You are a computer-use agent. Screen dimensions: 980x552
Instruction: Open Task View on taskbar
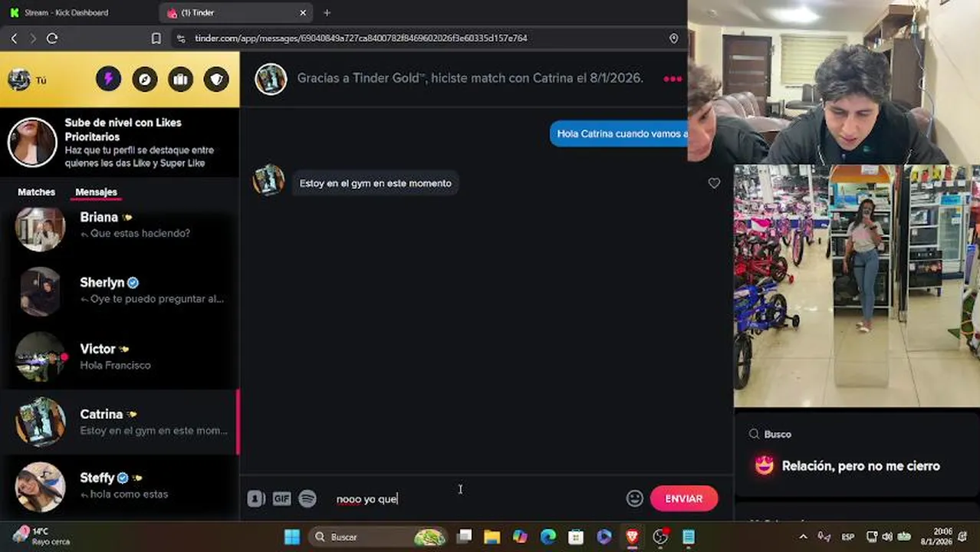click(x=464, y=537)
